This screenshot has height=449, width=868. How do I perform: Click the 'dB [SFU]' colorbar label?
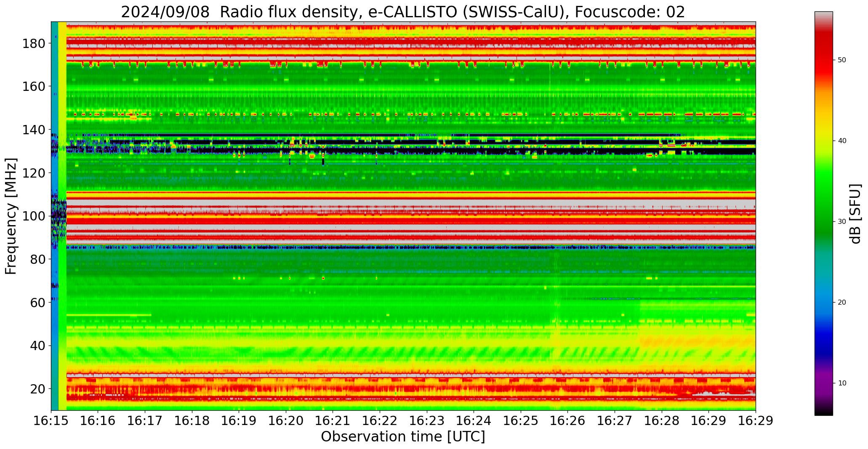[855, 213]
